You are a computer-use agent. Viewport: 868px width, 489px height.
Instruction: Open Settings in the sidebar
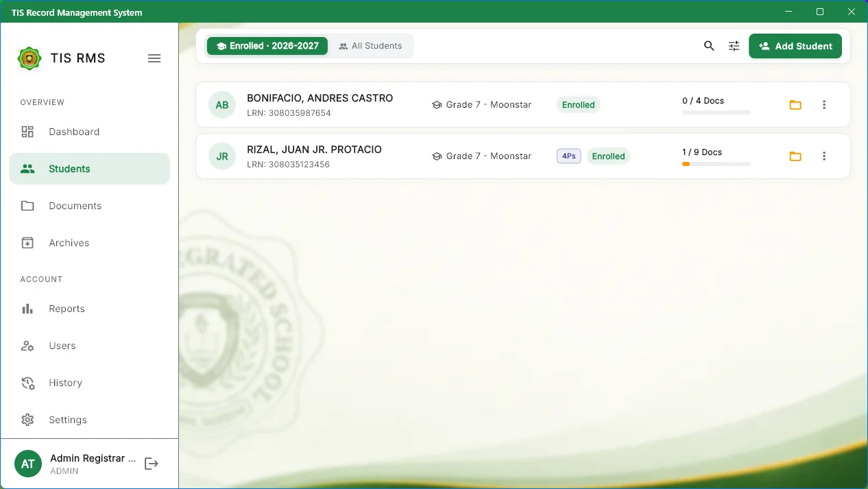pos(89,420)
